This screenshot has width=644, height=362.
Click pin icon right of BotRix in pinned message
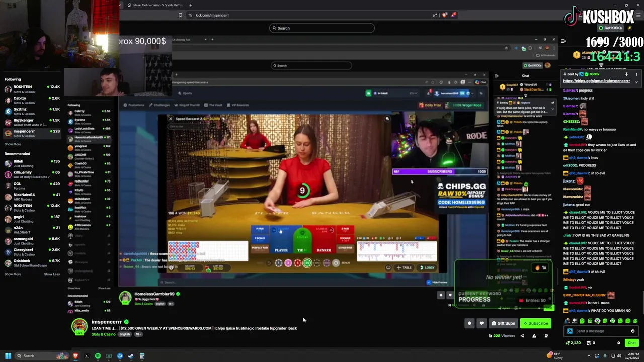[626, 74]
